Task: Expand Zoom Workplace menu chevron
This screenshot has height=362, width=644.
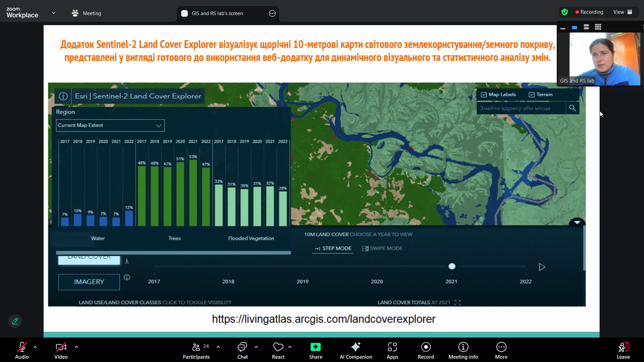Action: pos(54,13)
